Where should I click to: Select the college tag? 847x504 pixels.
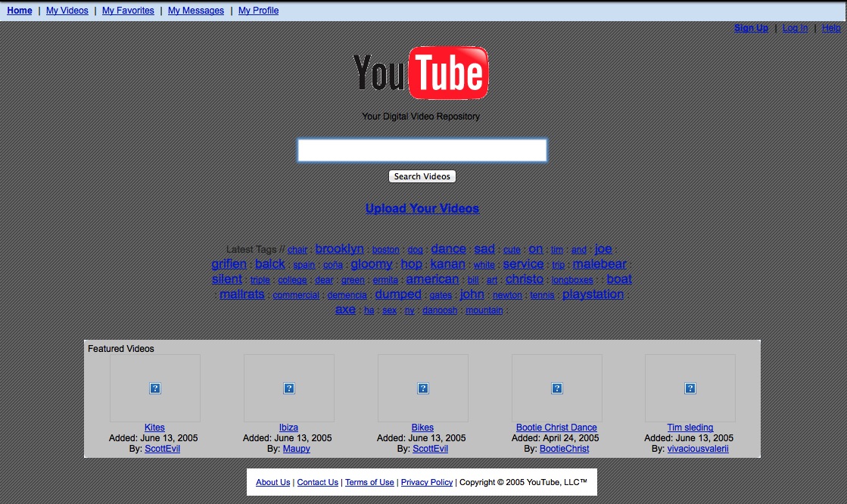tap(292, 280)
